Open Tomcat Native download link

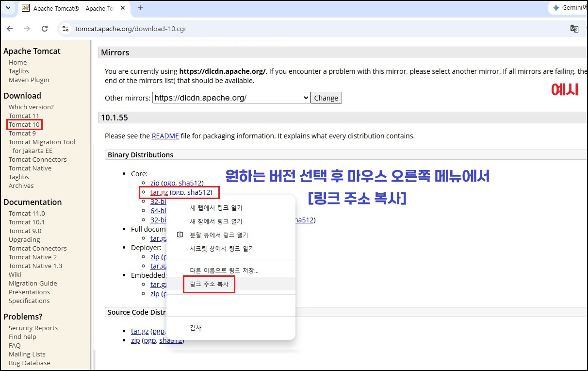tap(30, 168)
